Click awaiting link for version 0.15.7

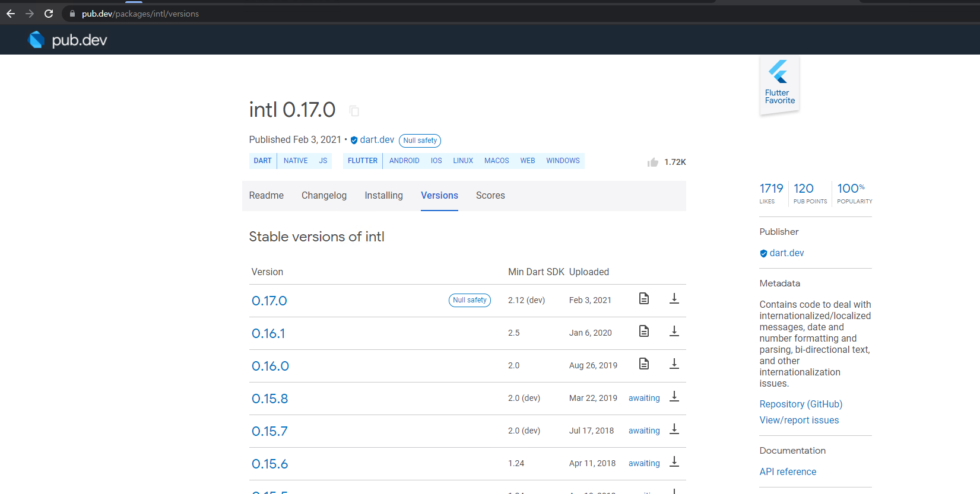point(644,431)
